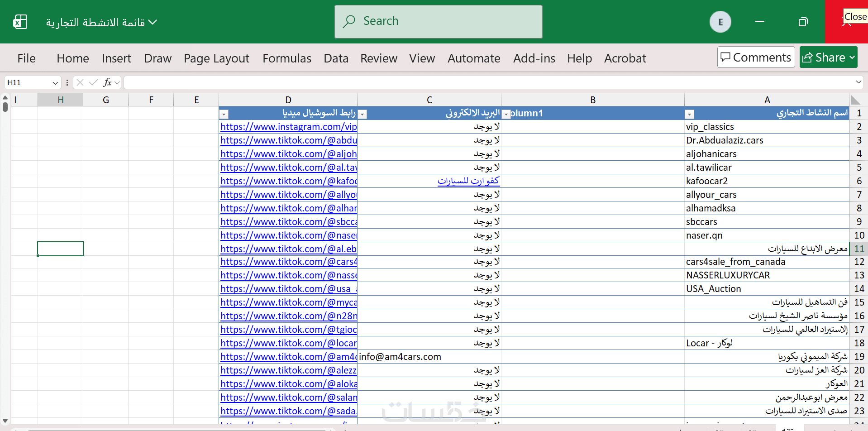Select cell containing sbccars
This screenshot has width=868, height=431.
767,222
